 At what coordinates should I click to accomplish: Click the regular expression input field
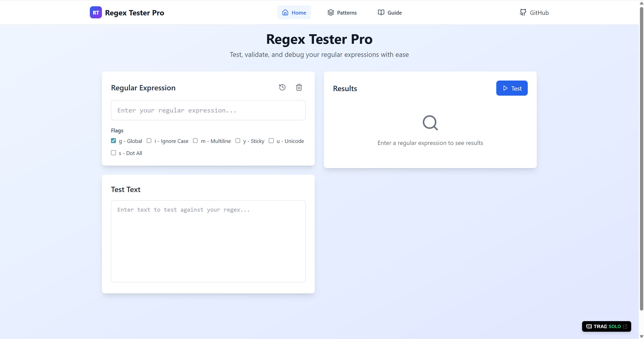point(208,110)
